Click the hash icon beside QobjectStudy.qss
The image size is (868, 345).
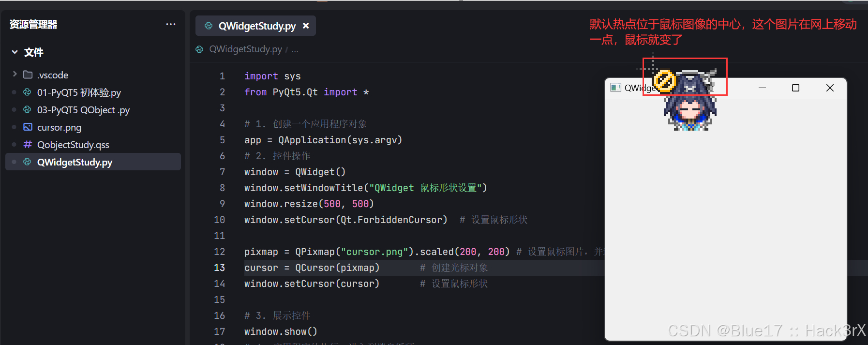(28, 144)
